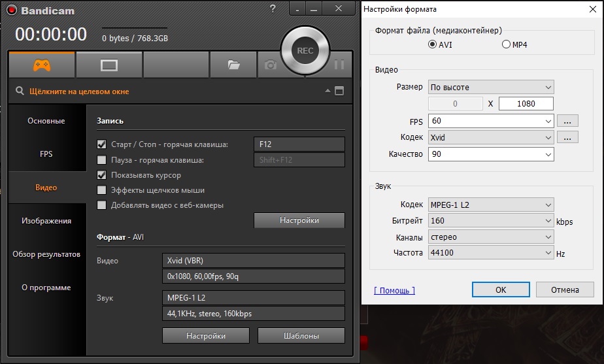Open the Размер dropdown (По высоте)
Image resolution: width=604 pixels, height=364 pixels.
tap(491, 87)
